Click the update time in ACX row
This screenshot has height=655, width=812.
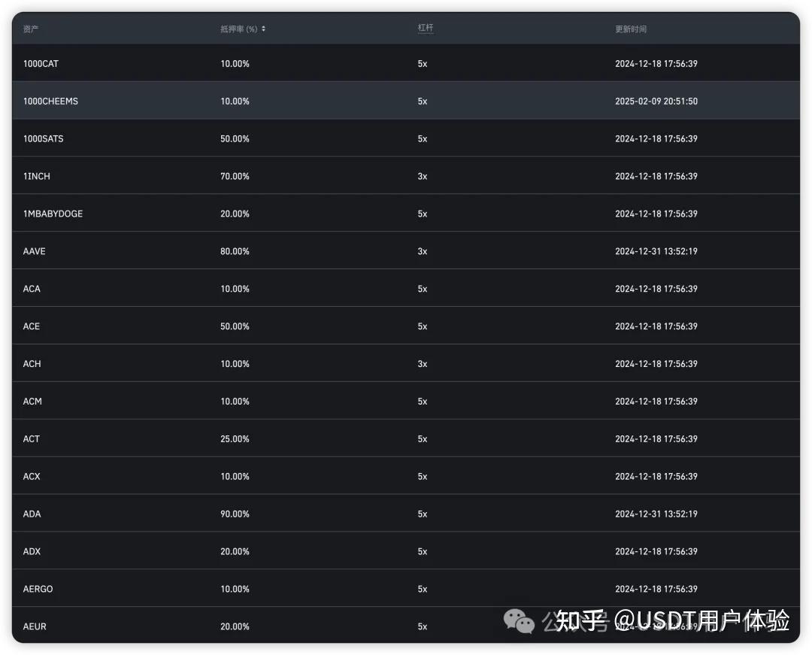click(x=656, y=477)
